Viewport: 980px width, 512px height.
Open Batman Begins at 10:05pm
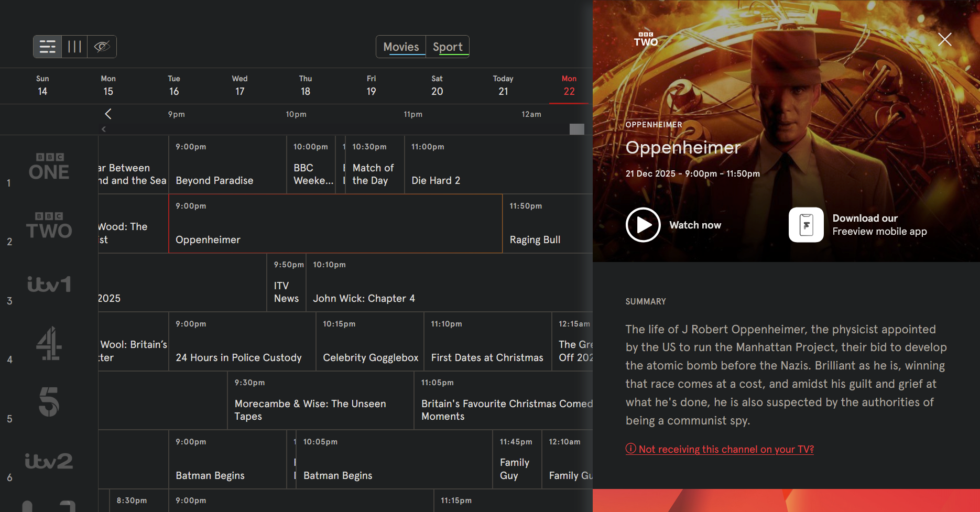pos(394,460)
